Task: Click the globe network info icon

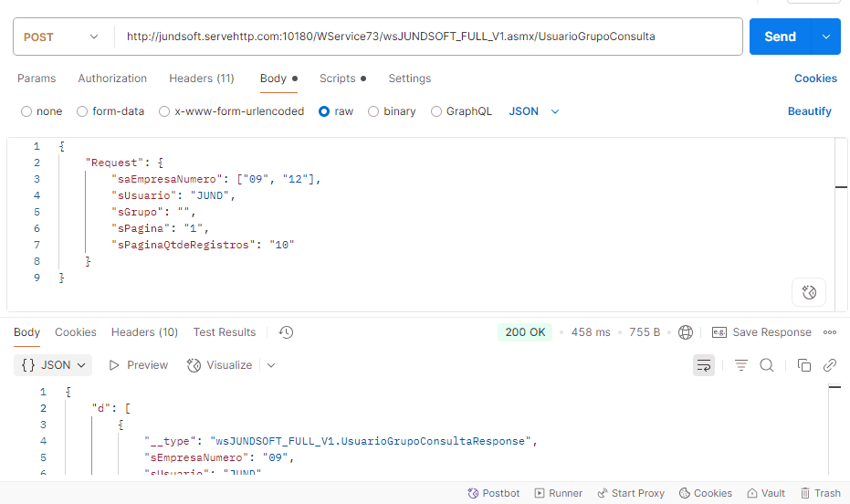Action: pyautogui.click(x=686, y=332)
